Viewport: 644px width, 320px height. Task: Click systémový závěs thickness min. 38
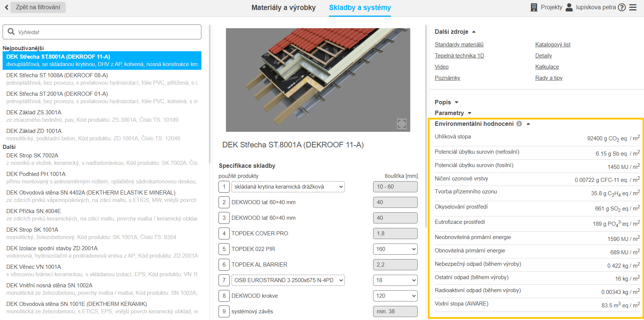[395, 311]
